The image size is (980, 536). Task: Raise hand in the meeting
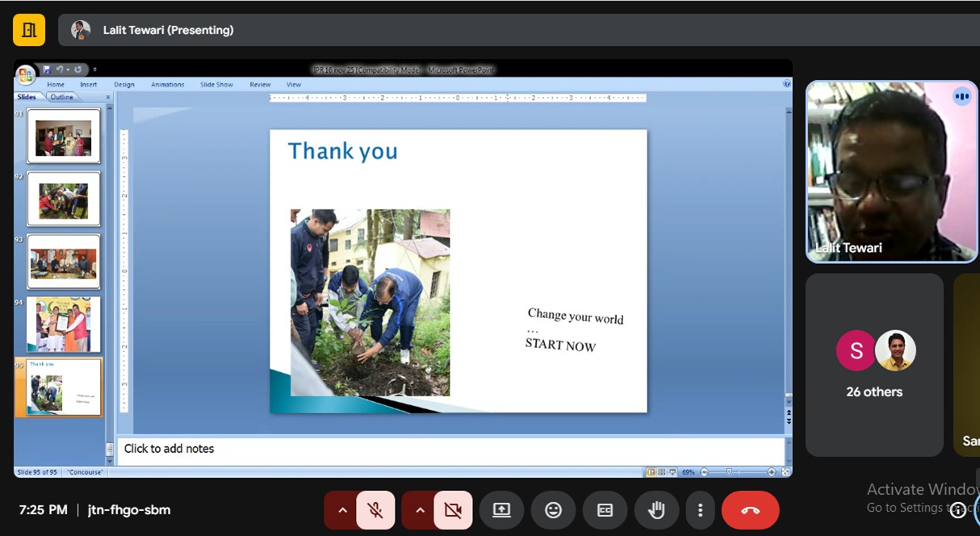click(x=656, y=510)
